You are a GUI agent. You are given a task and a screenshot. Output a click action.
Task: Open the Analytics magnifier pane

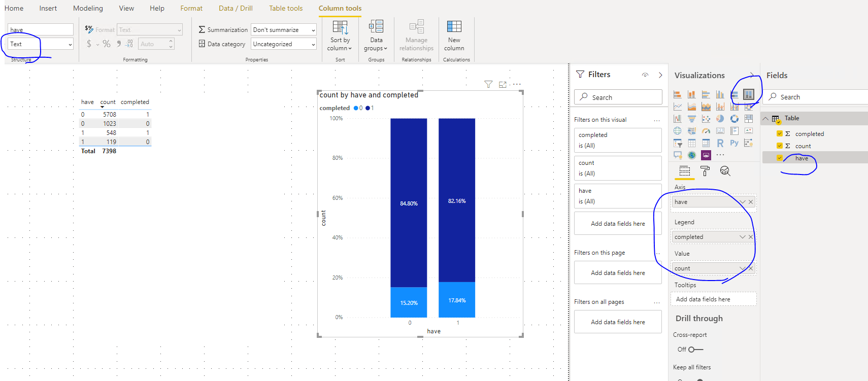click(x=725, y=171)
